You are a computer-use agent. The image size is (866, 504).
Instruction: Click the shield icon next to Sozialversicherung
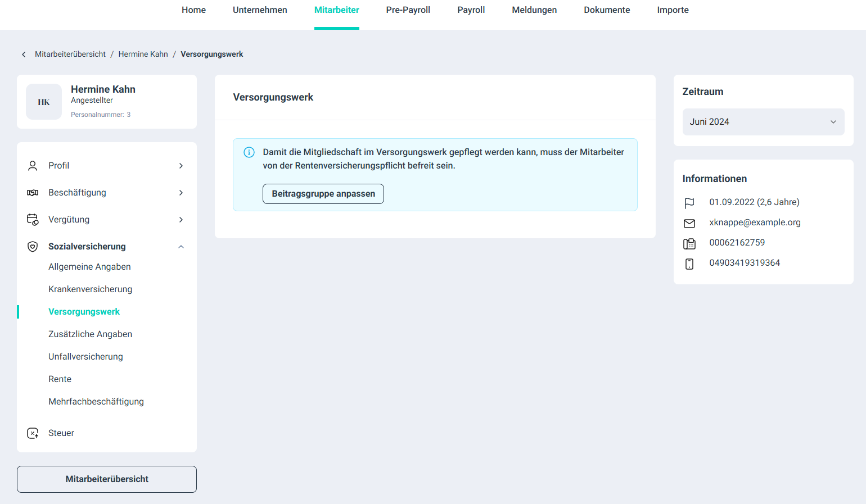click(33, 247)
